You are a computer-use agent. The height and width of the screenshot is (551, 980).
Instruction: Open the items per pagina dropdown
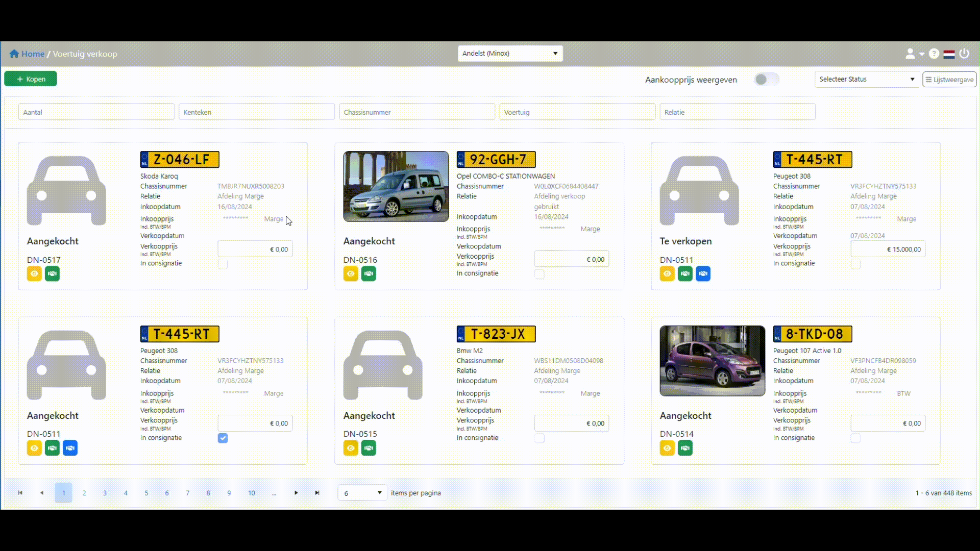(x=362, y=493)
